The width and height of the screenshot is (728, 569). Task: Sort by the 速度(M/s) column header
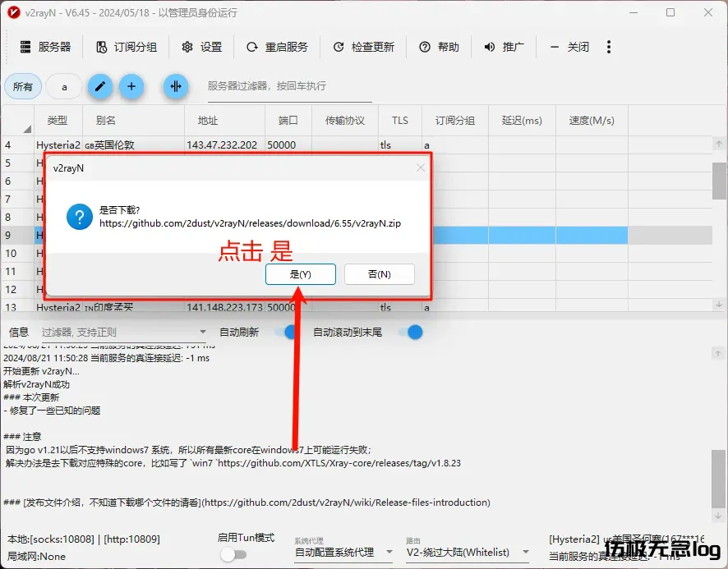tap(592, 121)
